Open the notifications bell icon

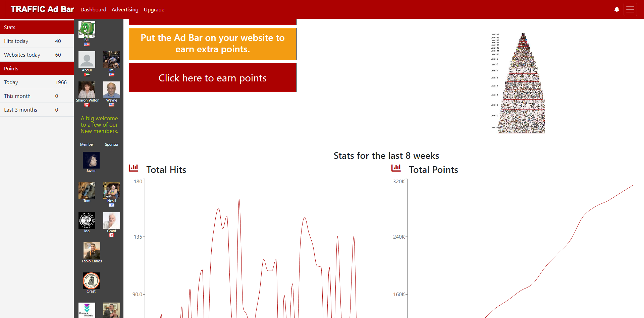click(616, 9)
